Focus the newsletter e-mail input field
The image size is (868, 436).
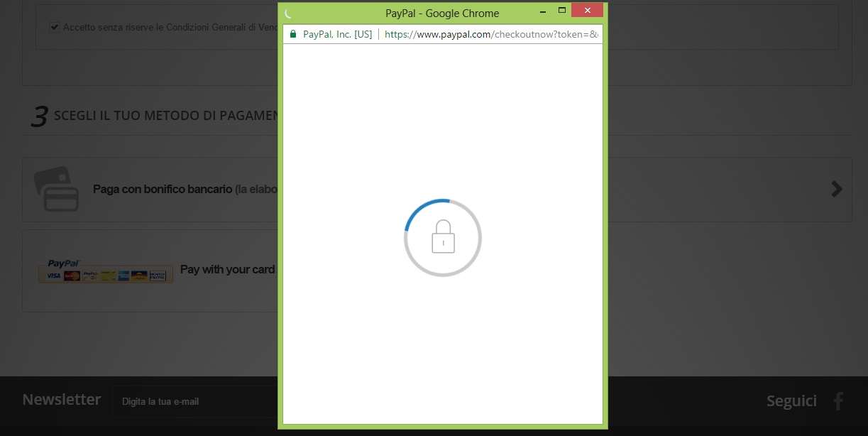(195, 401)
